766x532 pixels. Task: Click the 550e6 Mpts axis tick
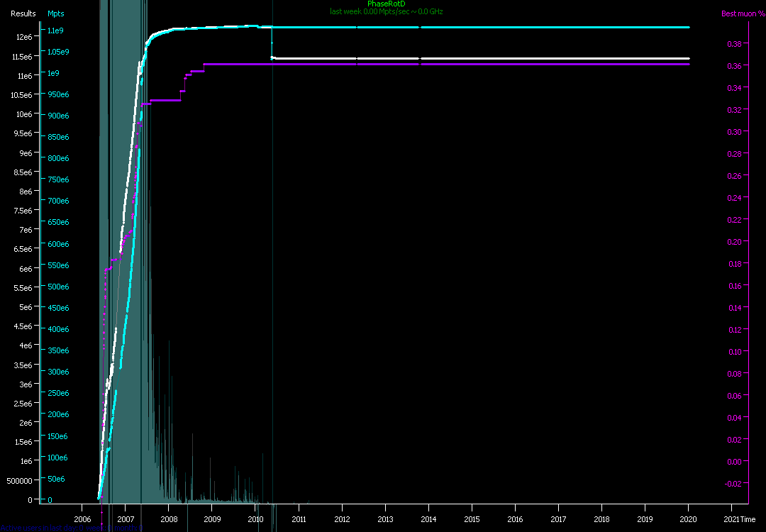coord(57,265)
